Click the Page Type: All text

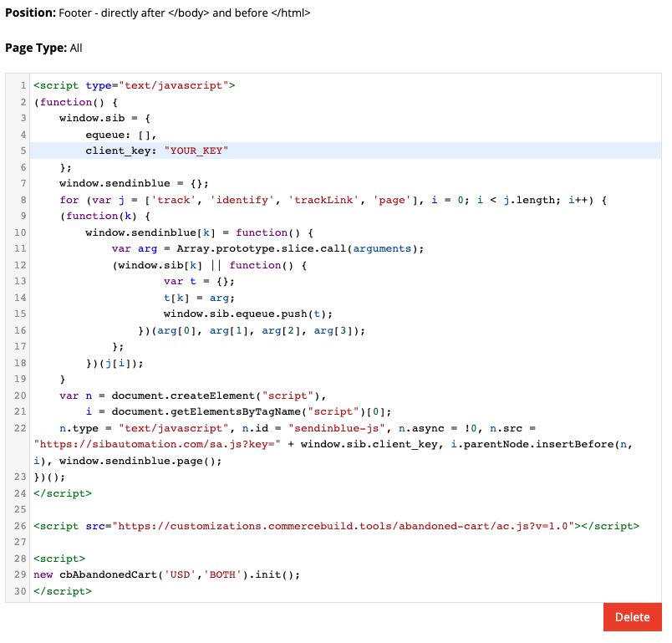click(43, 48)
